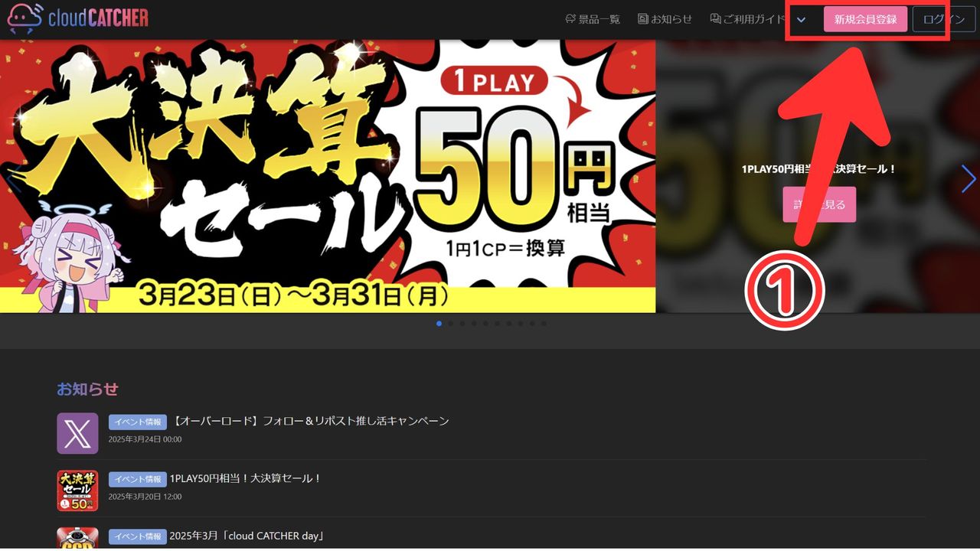This screenshot has width=980, height=551.
Task: Expand the blue chevron header dropdown
Action: pyautogui.click(x=802, y=20)
